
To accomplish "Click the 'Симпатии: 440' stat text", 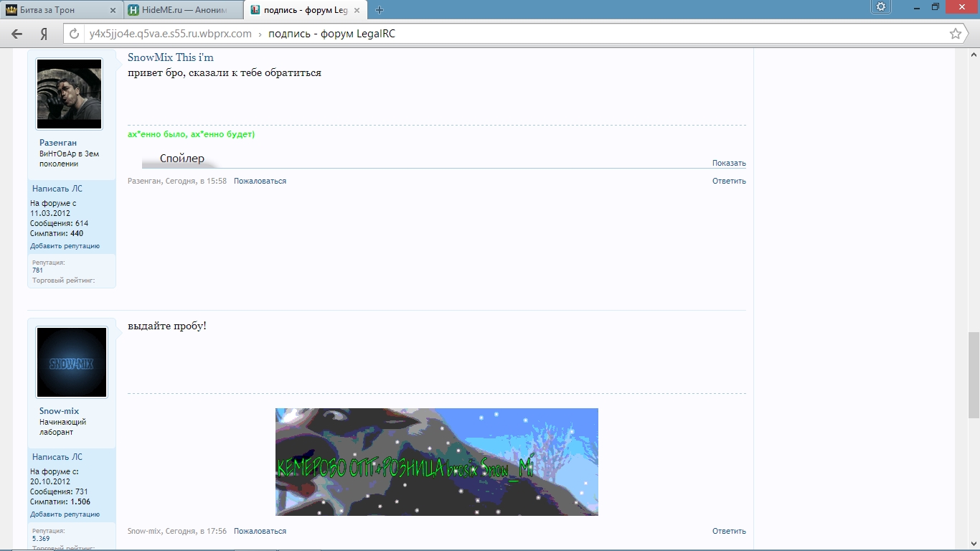I will click(57, 233).
